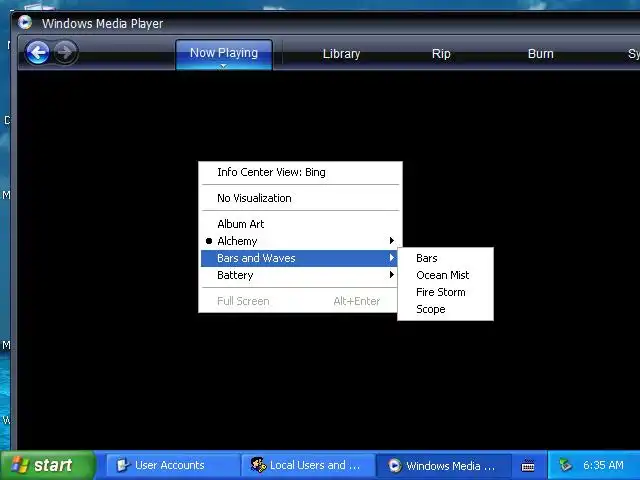Expand the Bars and Waves submenu arrow
This screenshot has width=640, height=480.
[x=391, y=258]
